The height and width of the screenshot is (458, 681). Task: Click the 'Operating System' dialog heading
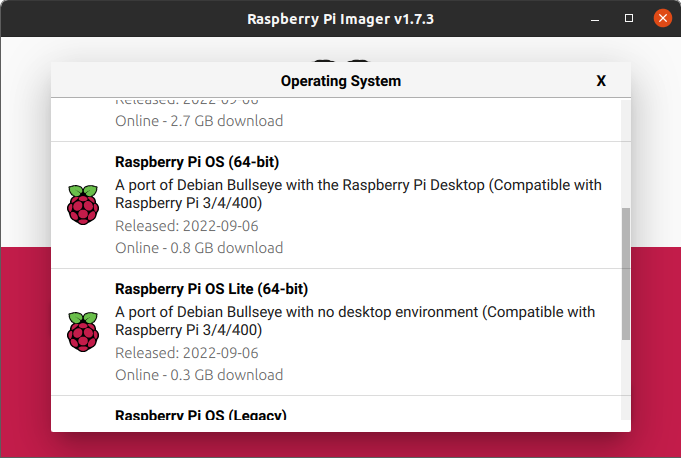[341, 81]
